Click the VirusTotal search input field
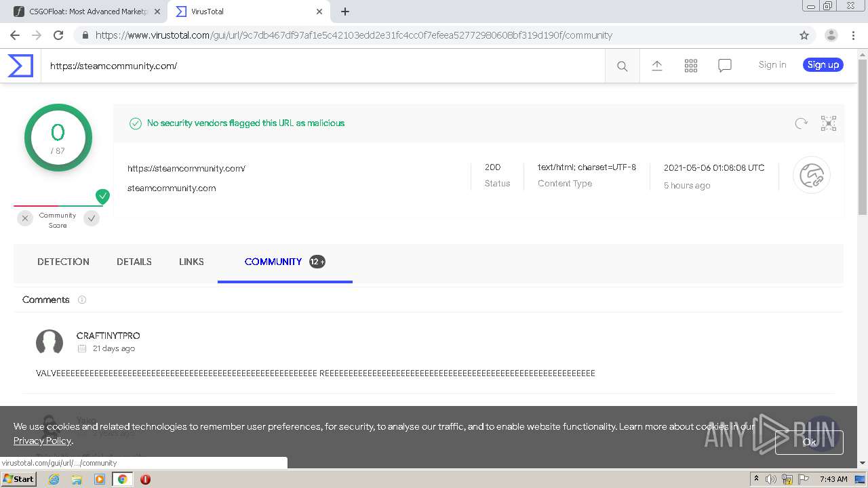Viewport: 868px width, 488px height. tap(323, 66)
